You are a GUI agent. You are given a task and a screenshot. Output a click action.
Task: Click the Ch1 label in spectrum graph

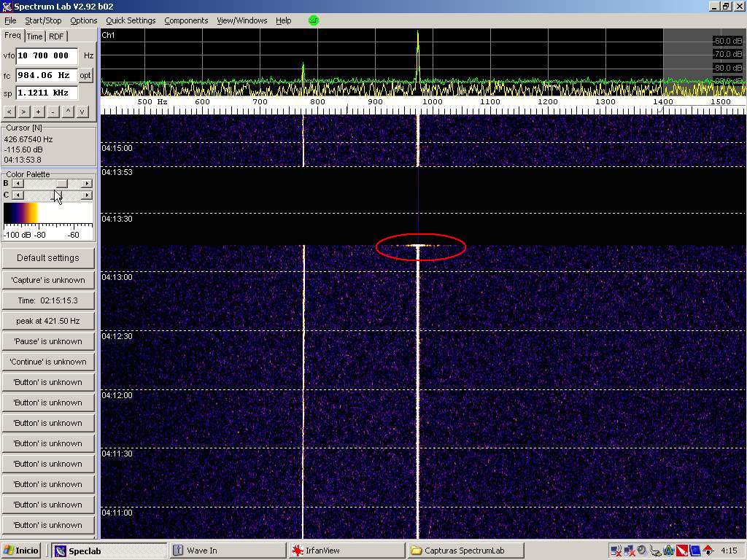tap(108, 35)
